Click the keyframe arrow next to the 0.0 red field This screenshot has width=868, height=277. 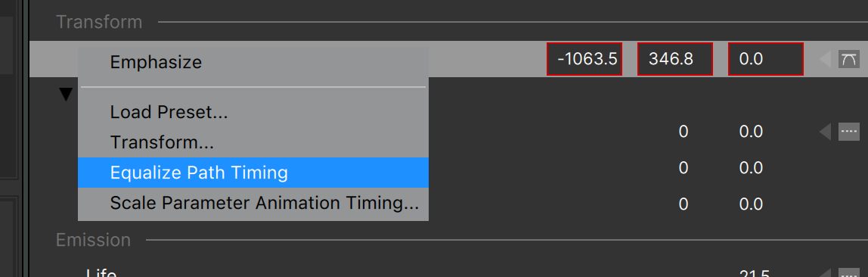pos(825,59)
